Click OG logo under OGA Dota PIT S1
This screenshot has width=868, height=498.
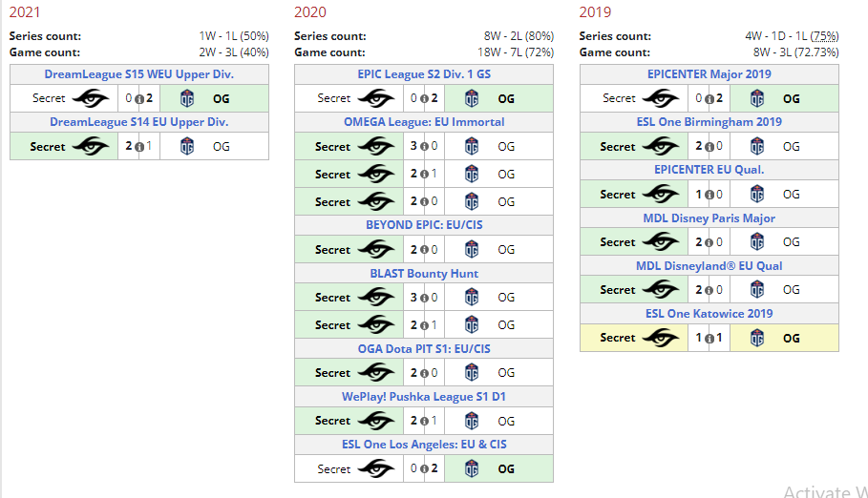(472, 372)
